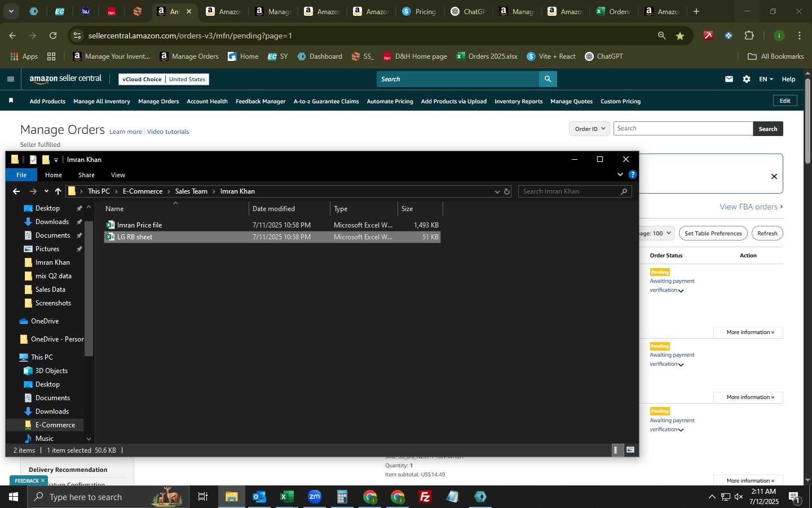
Task: Reload the Seller Central page
Action: click(x=53, y=36)
